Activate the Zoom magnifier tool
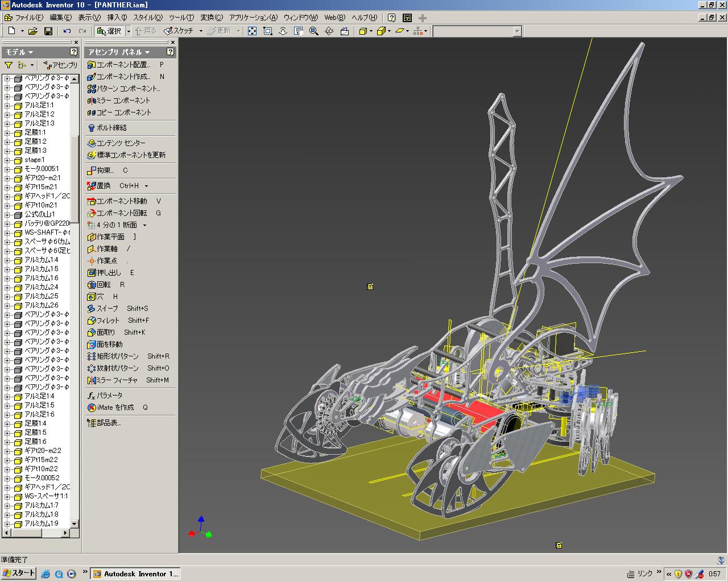The height and width of the screenshot is (582, 728). pos(313,31)
